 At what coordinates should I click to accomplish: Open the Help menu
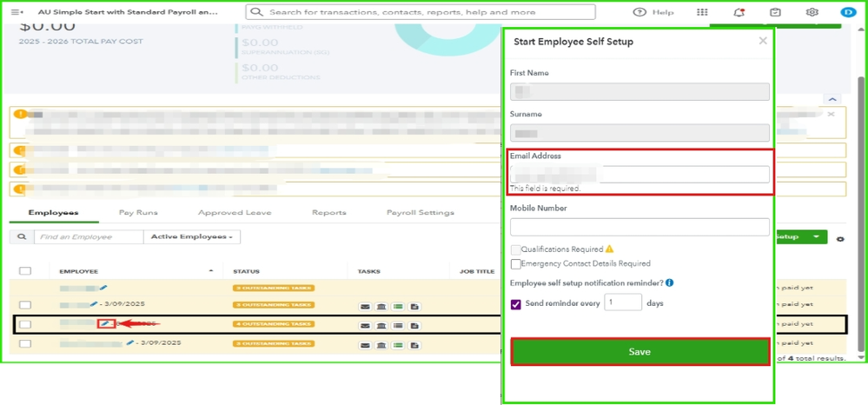pos(653,12)
